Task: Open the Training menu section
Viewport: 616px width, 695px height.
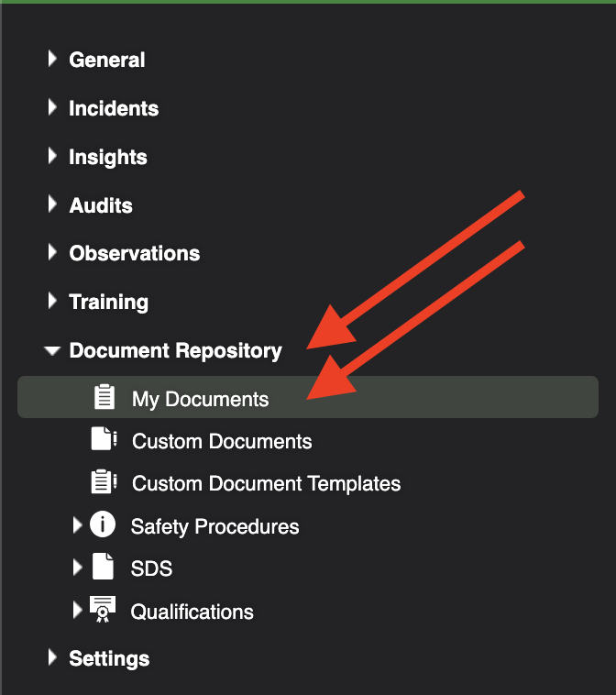Action: [108, 303]
